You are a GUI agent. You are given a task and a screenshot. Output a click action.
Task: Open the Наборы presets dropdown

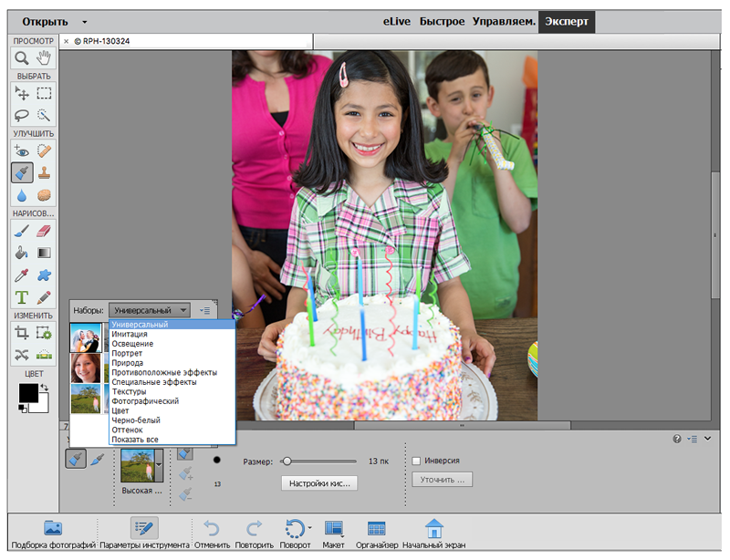pos(149,310)
